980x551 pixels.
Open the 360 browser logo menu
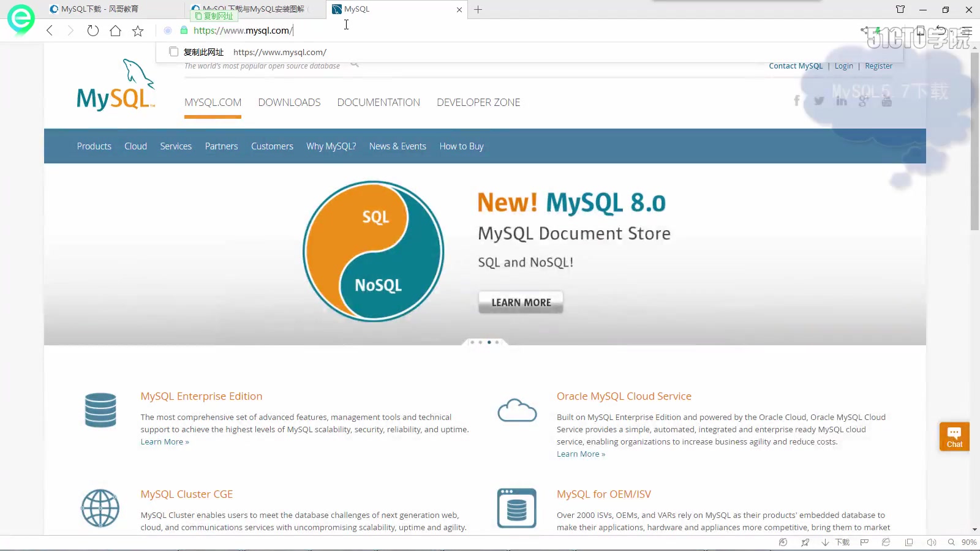(21, 19)
